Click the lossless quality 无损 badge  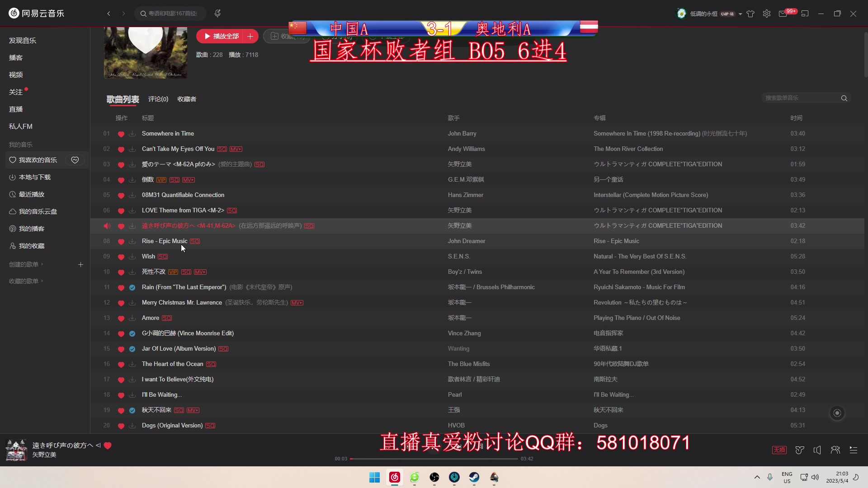coord(779,450)
